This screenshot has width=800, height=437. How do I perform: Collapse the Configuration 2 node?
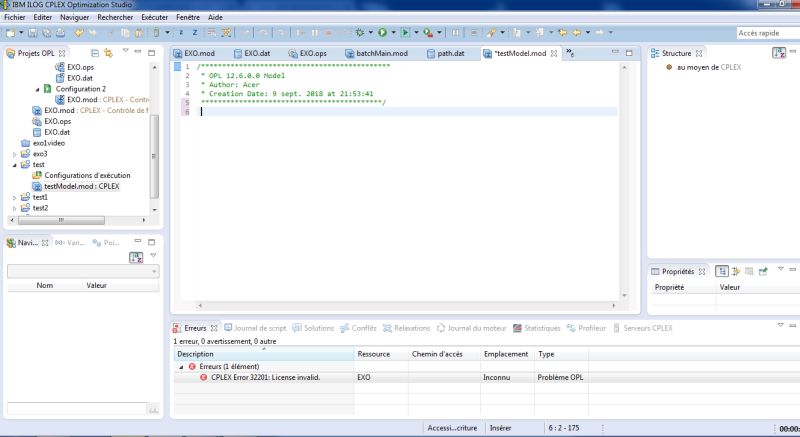pos(37,89)
